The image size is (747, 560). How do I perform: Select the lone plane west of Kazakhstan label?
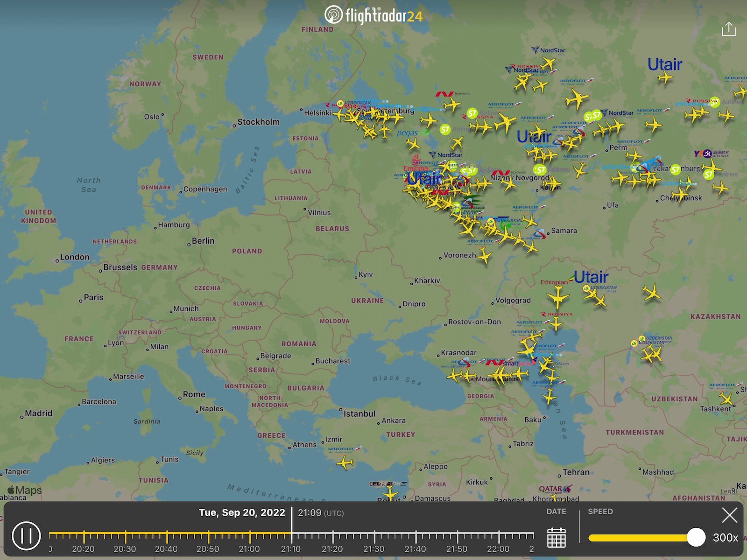651,292
